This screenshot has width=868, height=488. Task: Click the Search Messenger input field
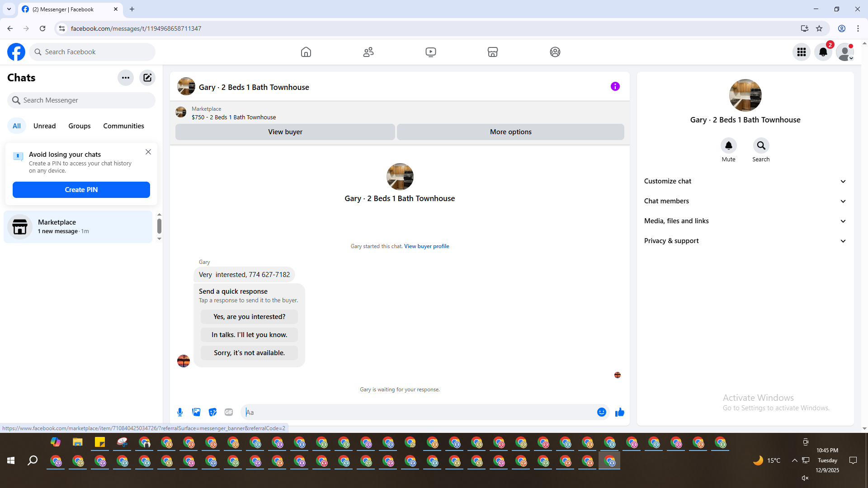(86, 100)
